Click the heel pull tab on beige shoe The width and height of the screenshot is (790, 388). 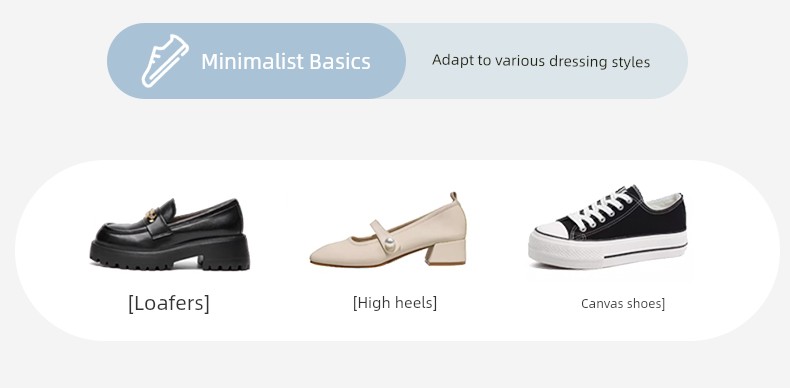click(x=453, y=197)
